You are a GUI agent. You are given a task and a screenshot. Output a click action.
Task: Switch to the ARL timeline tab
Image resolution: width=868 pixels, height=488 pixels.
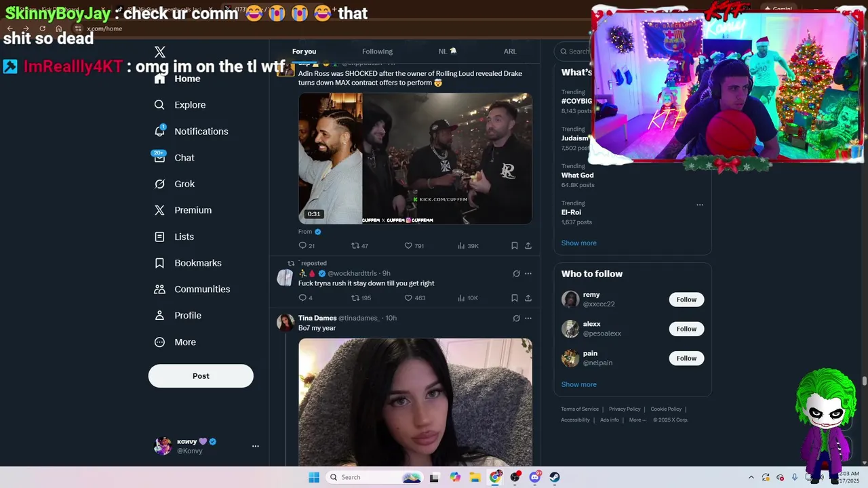[x=510, y=52]
